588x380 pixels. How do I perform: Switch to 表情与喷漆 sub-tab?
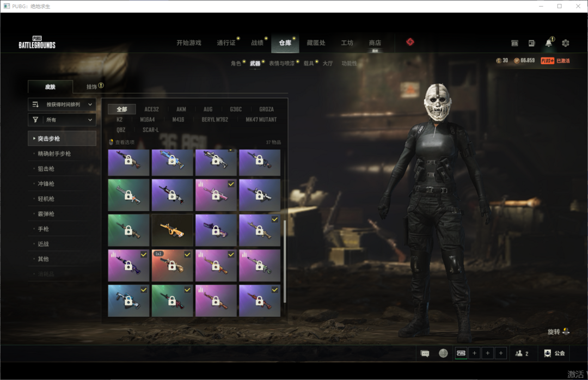tap(281, 63)
